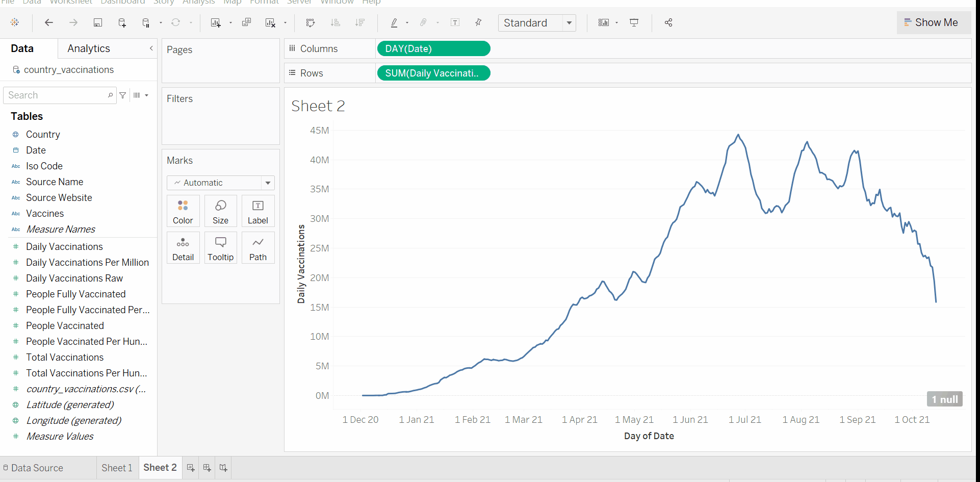Image resolution: width=980 pixels, height=482 pixels.
Task: Switch to the Sheet 1 tab
Action: click(x=117, y=468)
